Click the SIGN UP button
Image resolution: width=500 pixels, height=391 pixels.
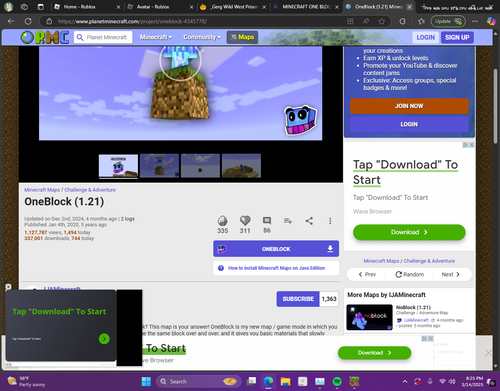457,37
